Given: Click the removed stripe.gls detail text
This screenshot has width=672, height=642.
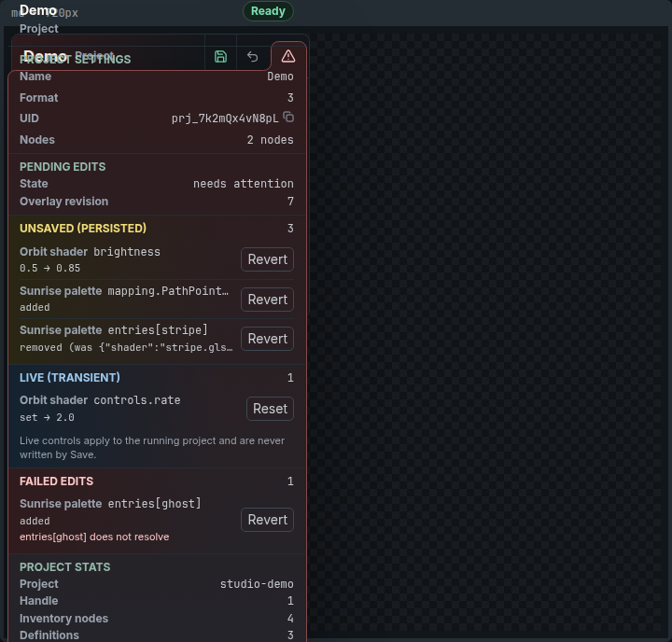Looking at the screenshot, I should point(126,347).
